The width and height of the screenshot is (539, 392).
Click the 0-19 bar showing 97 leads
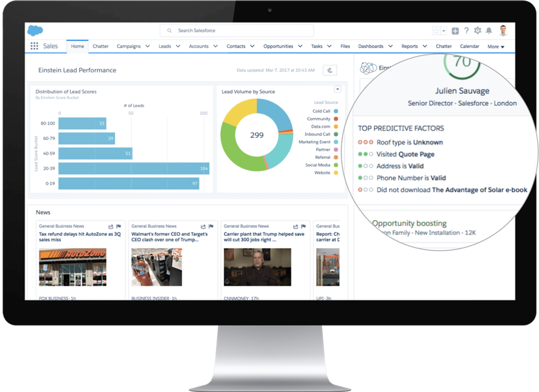click(x=129, y=183)
